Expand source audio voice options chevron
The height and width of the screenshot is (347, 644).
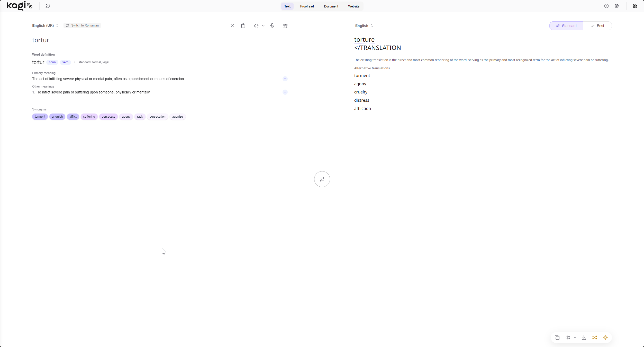(263, 26)
